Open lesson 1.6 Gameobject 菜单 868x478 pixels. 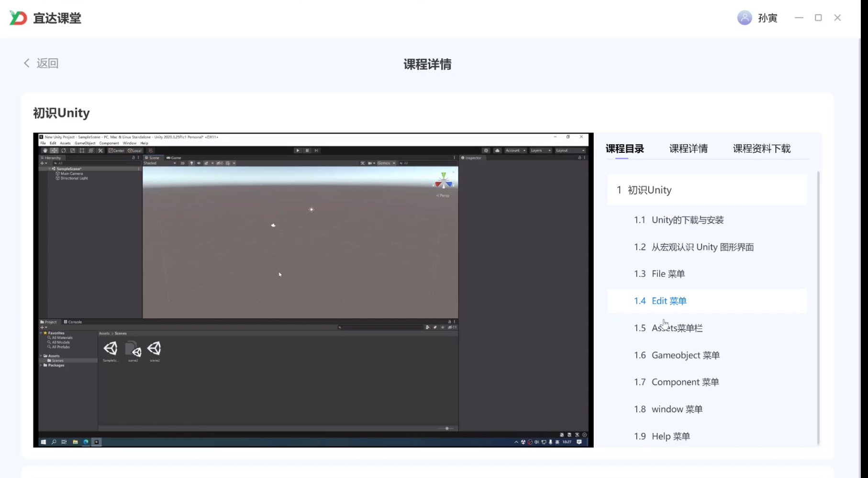pyautogui.click(x=685, y=355)
